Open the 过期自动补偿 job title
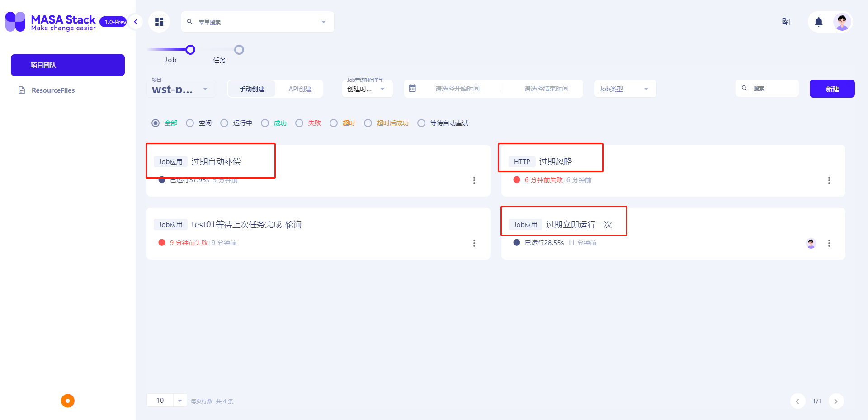Screen dimensions: 868x420 coord(216,162)
